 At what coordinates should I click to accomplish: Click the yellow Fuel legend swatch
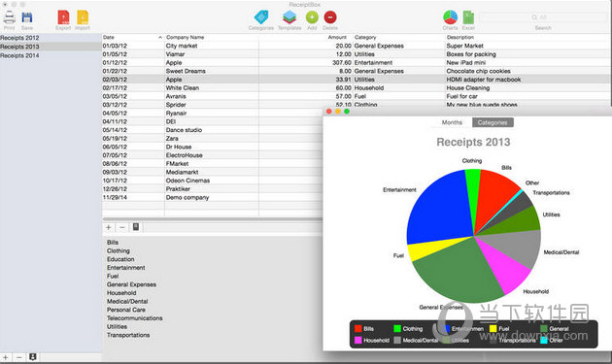pyautogui.click(x=493, y=329)
